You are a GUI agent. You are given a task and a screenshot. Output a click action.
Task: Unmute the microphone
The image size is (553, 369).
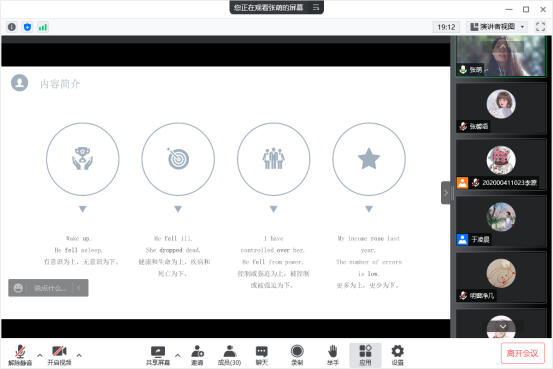click(20, 355)
